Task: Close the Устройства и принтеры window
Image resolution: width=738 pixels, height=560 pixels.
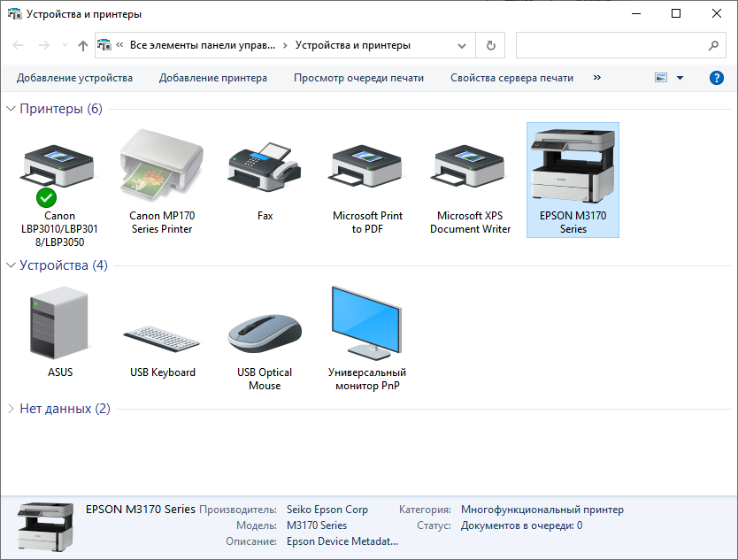Action: (717, 13)
